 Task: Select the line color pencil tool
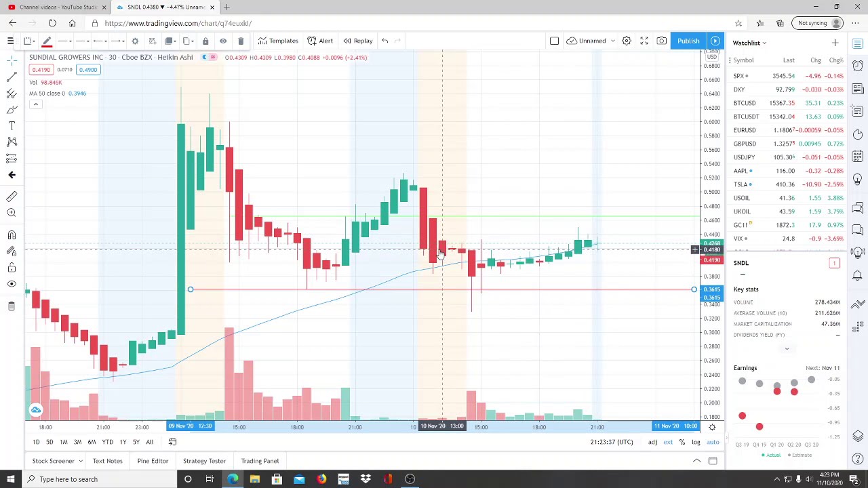(x=47, y=41)
